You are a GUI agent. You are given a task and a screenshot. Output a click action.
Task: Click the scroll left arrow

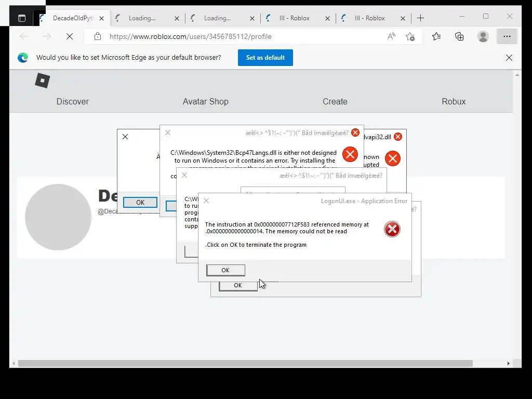point(14,363)
